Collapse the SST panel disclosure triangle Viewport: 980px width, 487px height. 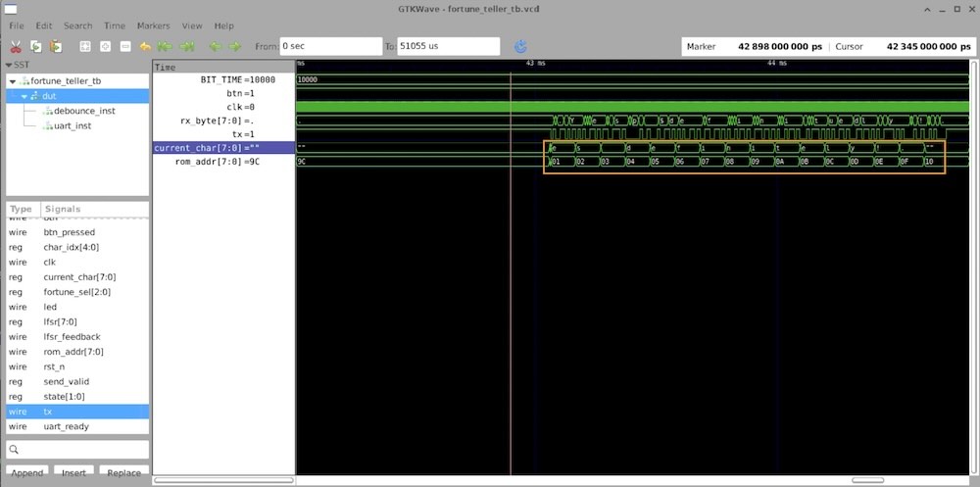click(10, 65)
